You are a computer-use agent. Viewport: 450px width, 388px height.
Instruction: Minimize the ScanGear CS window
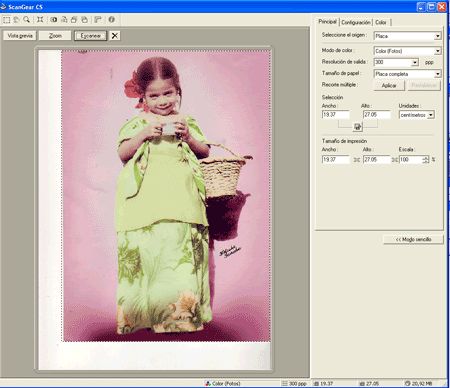(422, 7)
